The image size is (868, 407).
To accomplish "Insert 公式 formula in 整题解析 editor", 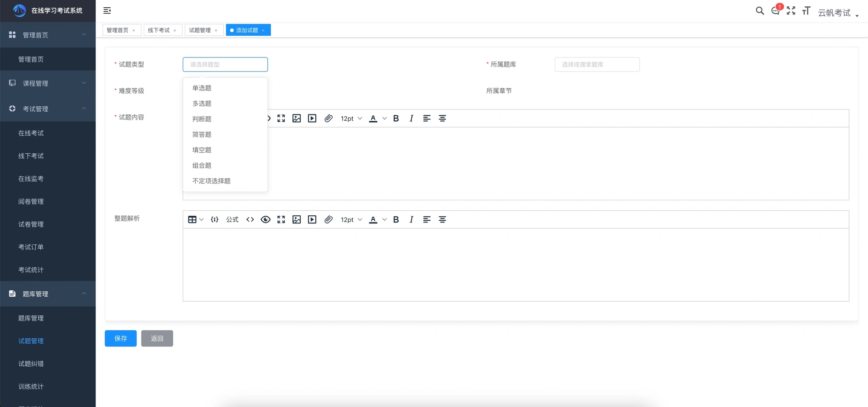I will coord(232,219).
